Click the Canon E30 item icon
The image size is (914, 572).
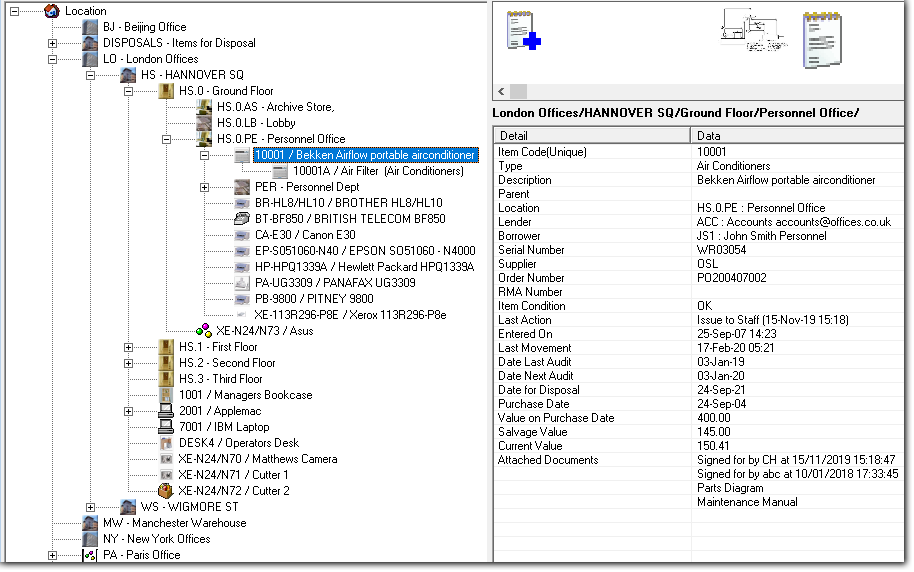[242, 235]
